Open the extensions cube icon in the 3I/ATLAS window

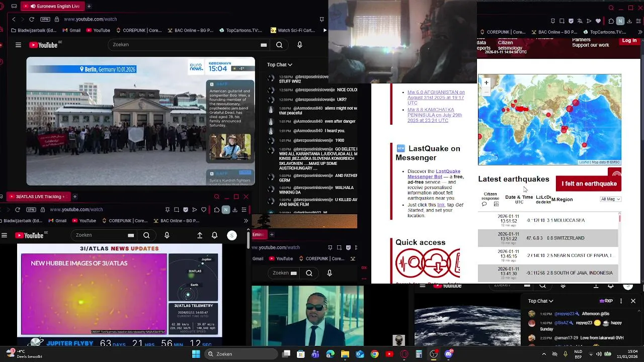pyautogui.click(x=216, y=210)
